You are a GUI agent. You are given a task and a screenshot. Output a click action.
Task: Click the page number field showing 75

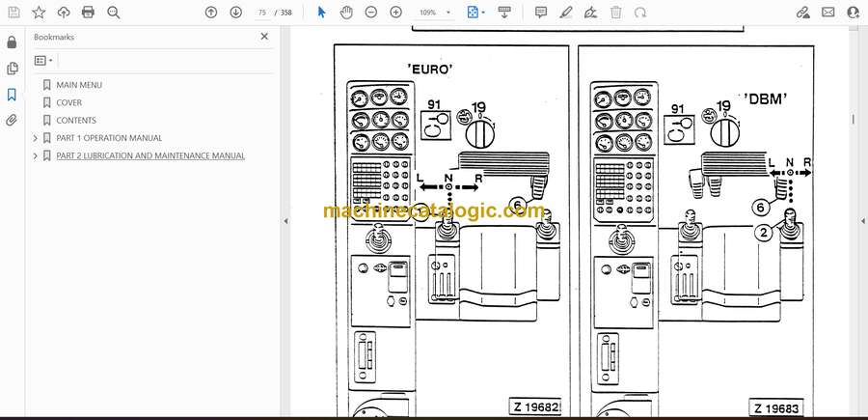coord(262,13)
